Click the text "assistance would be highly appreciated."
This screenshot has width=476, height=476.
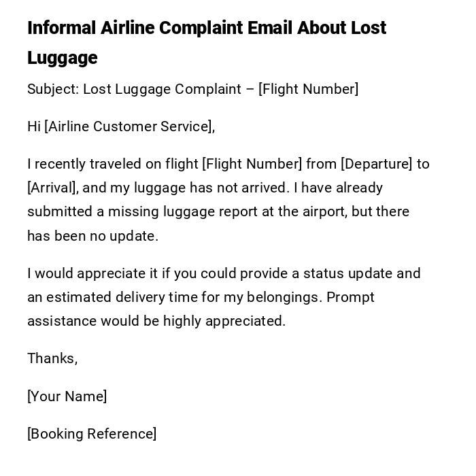[x=156, y=321]
